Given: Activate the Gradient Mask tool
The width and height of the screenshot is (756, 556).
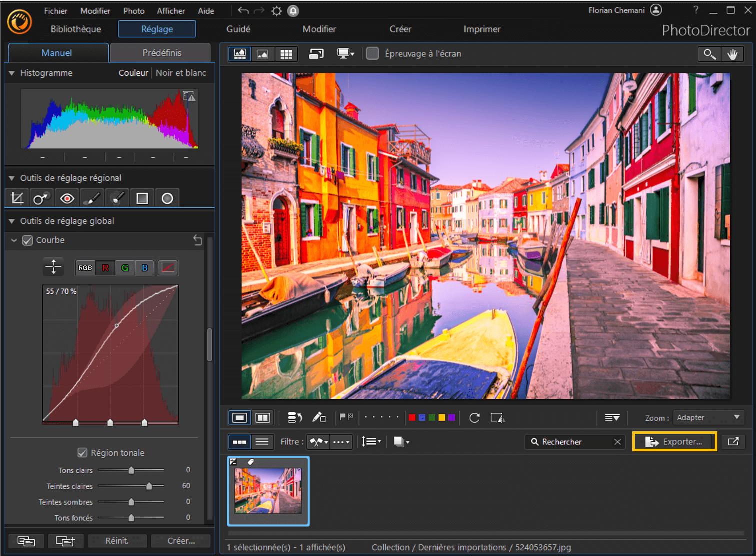Looking at the screenshot, I should (x=142, y=197).
